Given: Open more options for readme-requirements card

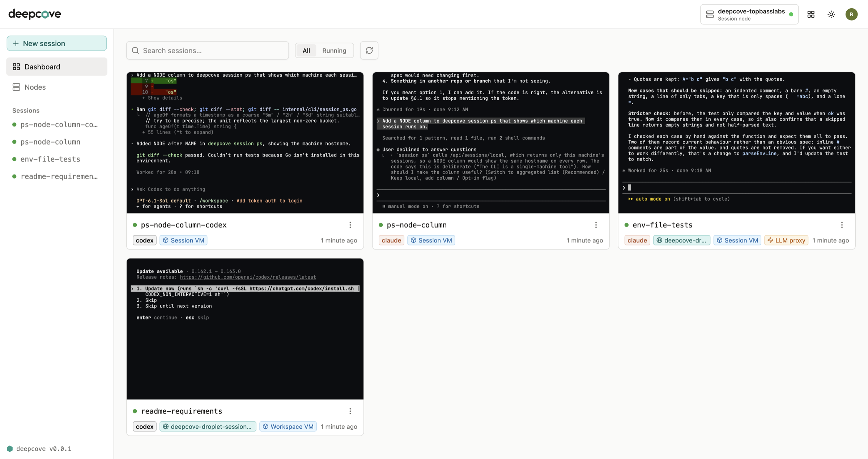Looking at the screenshot, I should pyautogui.click(x=350, y=411).
